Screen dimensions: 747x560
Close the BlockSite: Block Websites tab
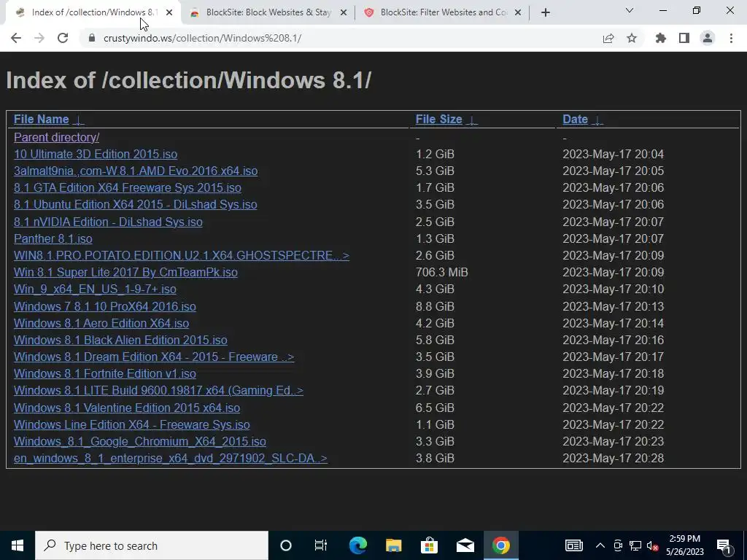tap(344, 12)
